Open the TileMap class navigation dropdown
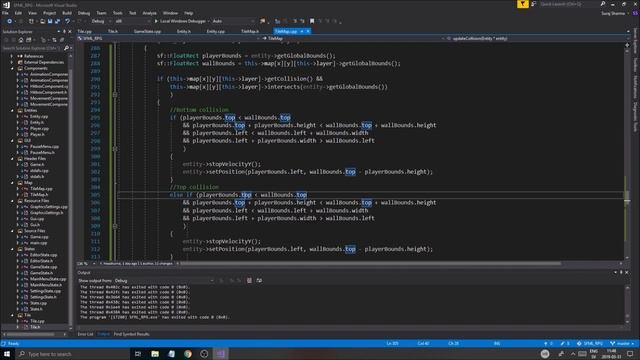 pos(352,38)
